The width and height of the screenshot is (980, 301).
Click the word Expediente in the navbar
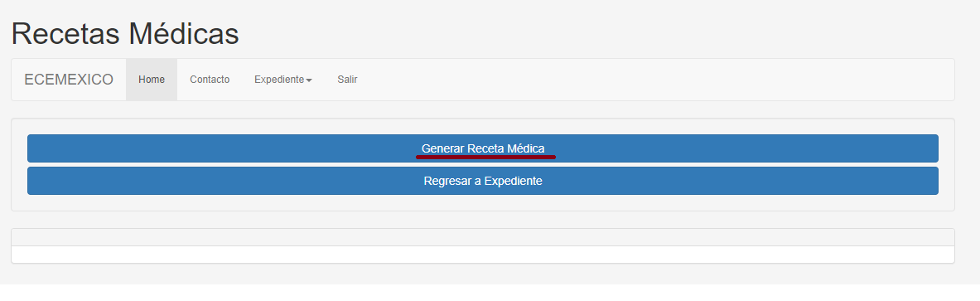(278, 80)
